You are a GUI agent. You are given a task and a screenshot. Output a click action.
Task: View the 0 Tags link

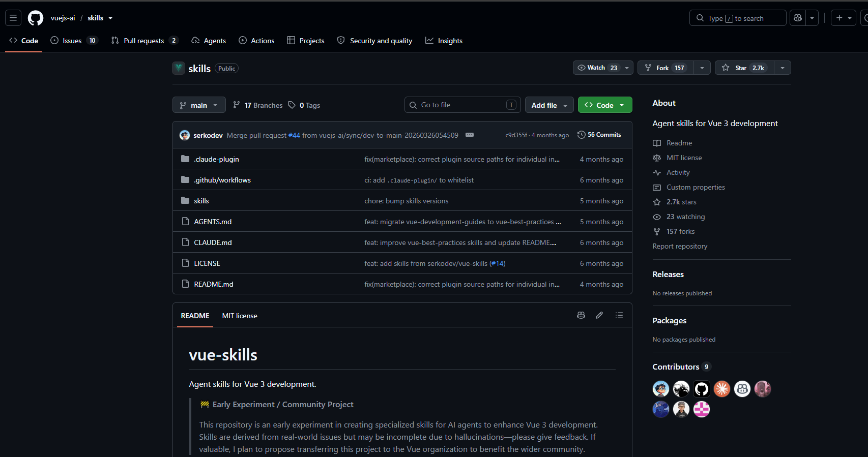point(304,105)
